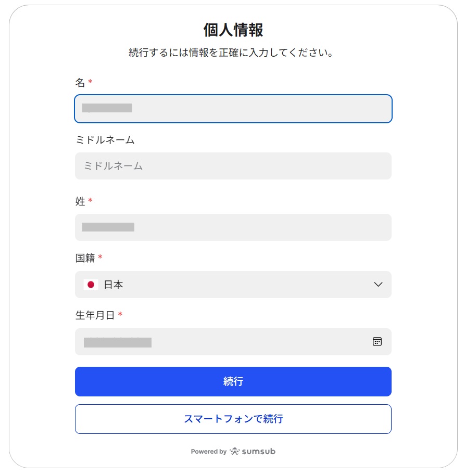This screenshot has height=476, width=465.
Task: Click the 個人情報 heading
Action: tap(233, 30)
